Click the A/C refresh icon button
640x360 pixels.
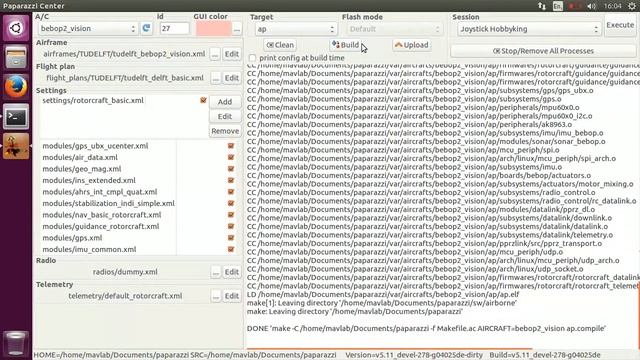pos(146,28)
